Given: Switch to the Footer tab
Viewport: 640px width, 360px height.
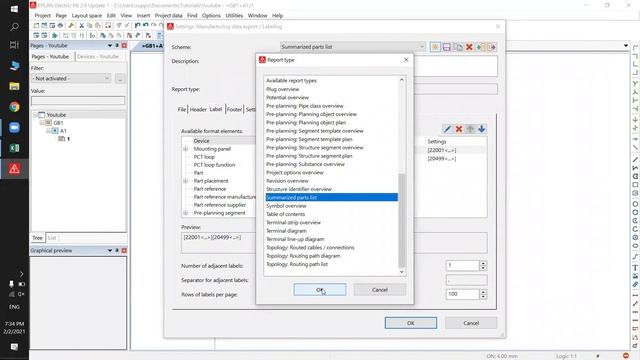Looking at the screenshot, I should coord(234,109).
